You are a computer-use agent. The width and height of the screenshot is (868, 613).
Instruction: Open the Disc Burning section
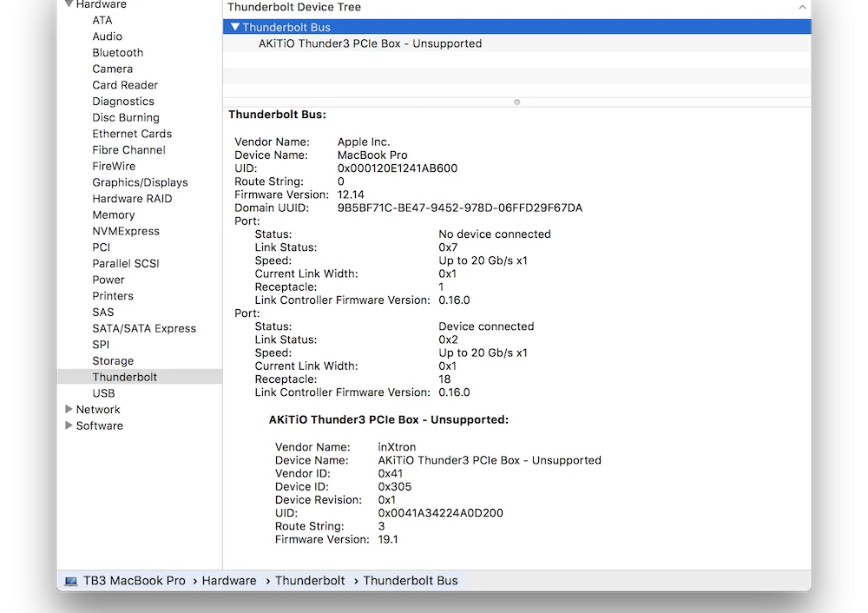(126, 117)
